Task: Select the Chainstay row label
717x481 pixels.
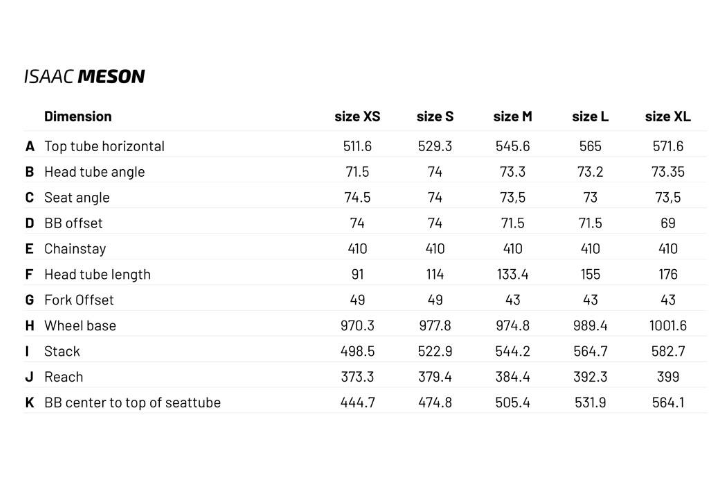Action: [75, 249]
